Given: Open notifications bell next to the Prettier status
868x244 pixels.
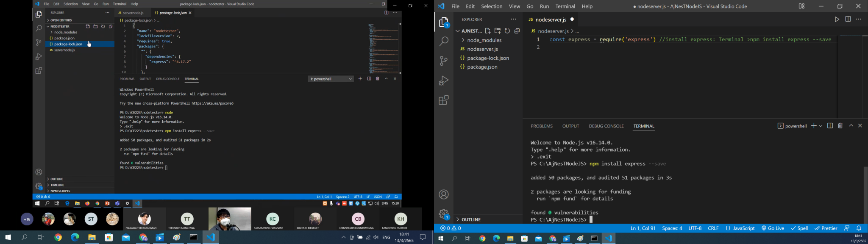Looking at the screenshot, I should 859,228.
